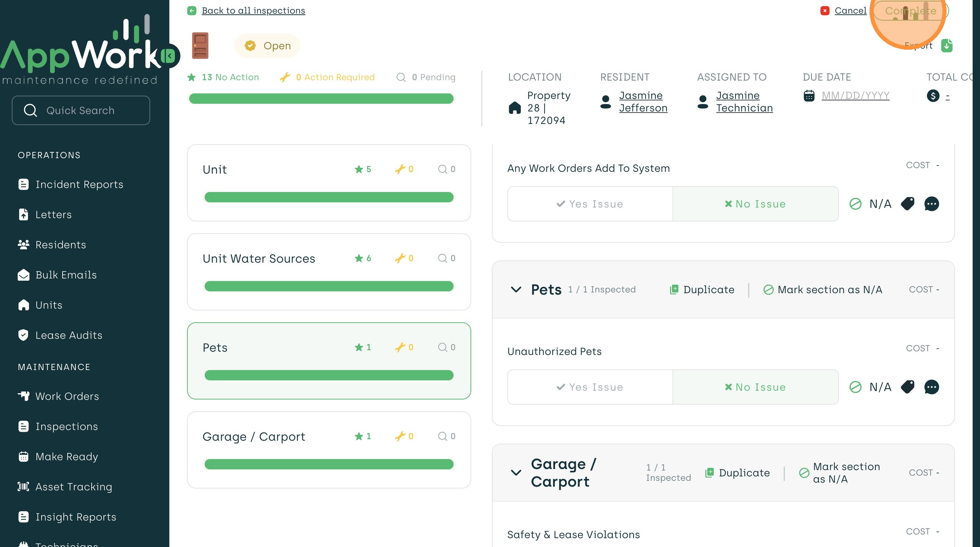Go to Lease Audits in the sidebar

[x=68, y=335]
